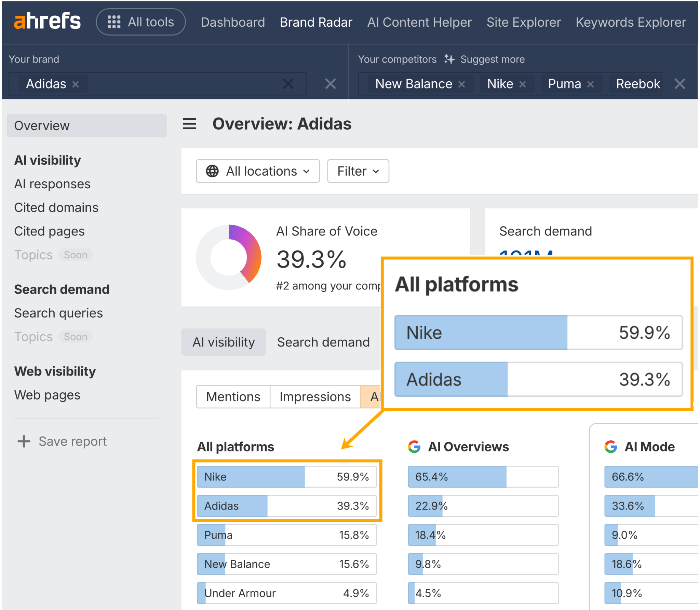Go to Dashboard
This screenshot has width=700, height=610.
[233, 22]
